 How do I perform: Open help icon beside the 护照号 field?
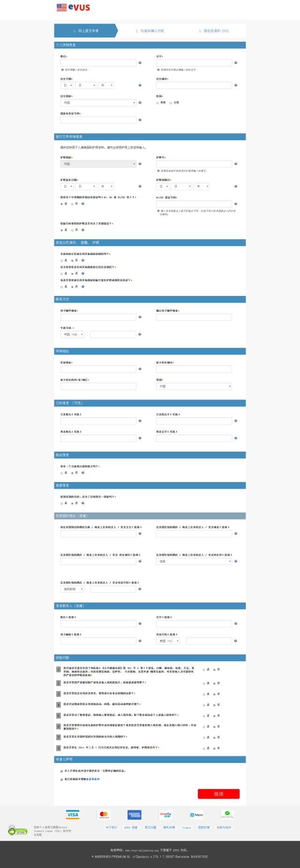pos(236,164)
